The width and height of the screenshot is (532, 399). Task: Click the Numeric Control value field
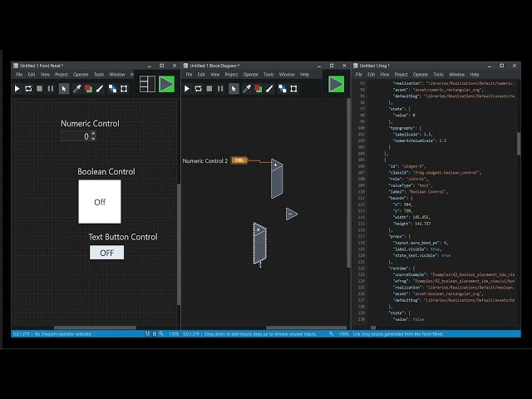tap(76, 136)
